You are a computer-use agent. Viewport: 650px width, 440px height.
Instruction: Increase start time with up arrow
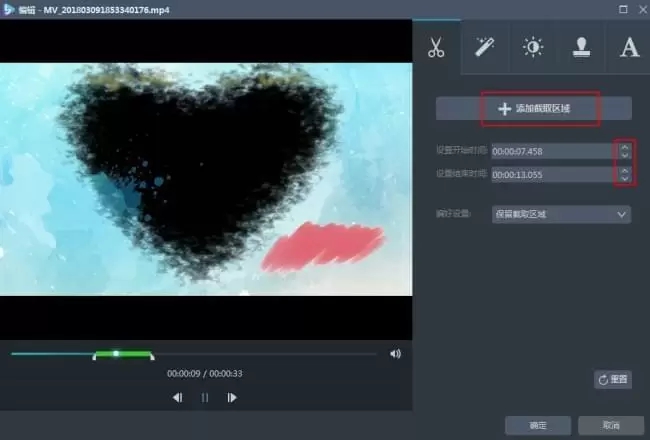(x=625, y=146)
